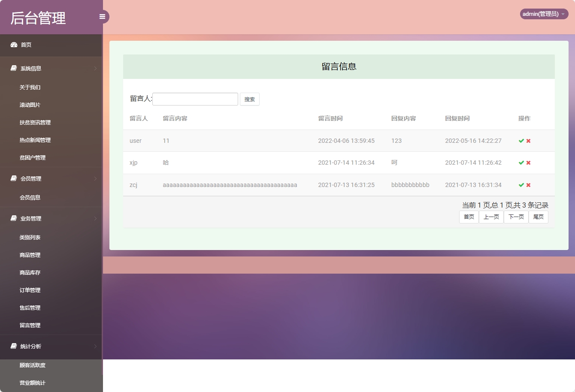Expand the 系统信息 section chevron
The image size is (575, 392).
point(94,68)
